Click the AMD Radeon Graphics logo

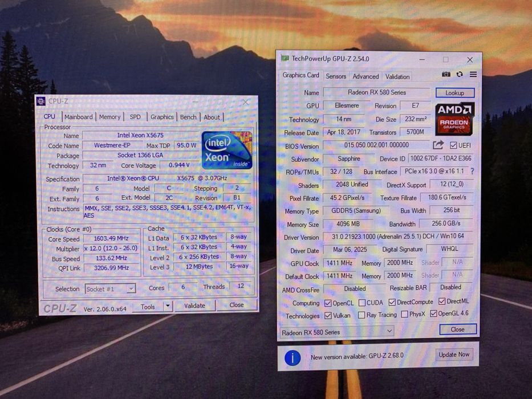tap(454, 119)
